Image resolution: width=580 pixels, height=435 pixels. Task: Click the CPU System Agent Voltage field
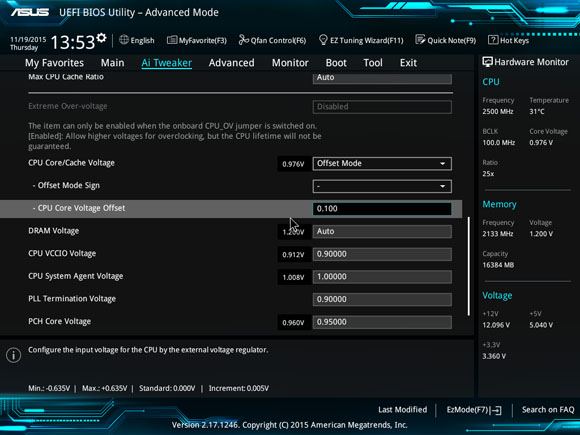382,277
